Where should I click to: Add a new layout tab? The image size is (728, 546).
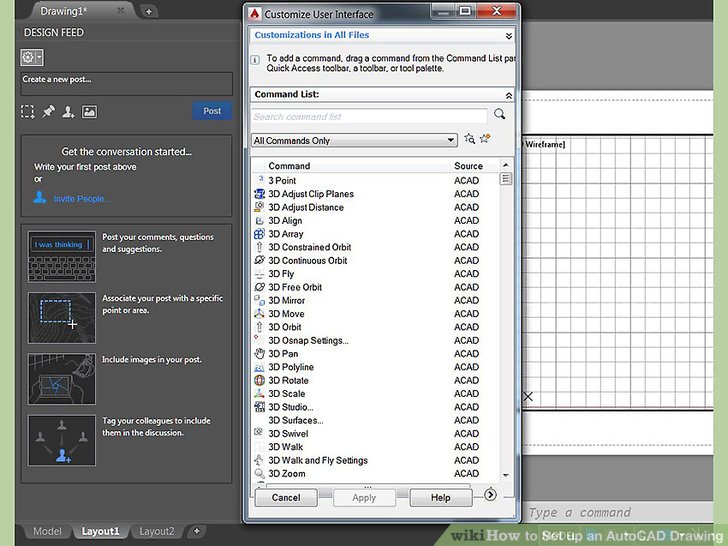tap(196, 531)
